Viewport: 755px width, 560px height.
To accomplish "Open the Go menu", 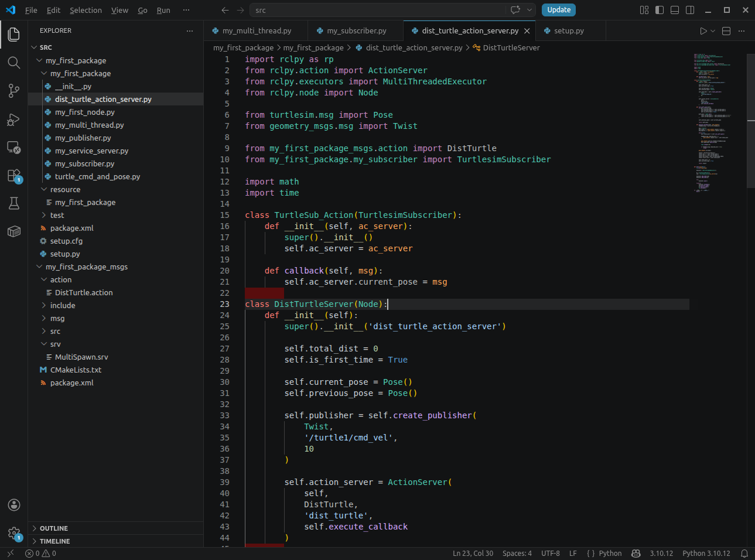I will tap(142, 10).
